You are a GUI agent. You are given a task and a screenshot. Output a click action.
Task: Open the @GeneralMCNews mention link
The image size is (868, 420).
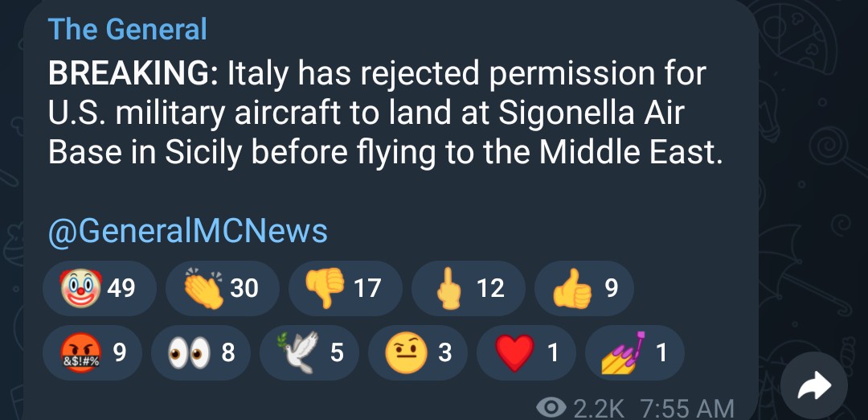click(188, 231)
